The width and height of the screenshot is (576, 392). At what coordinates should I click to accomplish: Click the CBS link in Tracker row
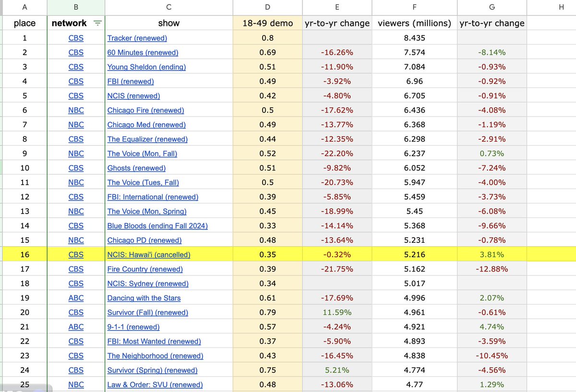[76, 38]
